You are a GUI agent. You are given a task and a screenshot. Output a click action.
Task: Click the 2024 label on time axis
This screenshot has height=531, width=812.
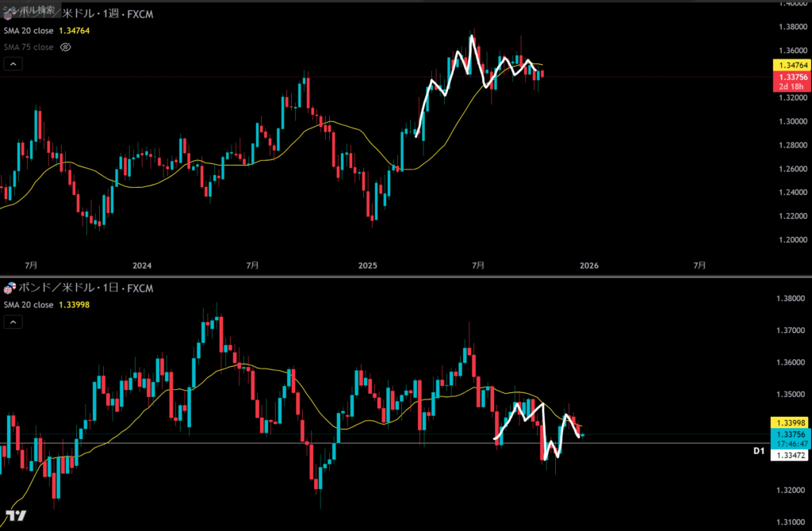pyautogui.click(x=142, y=265)
